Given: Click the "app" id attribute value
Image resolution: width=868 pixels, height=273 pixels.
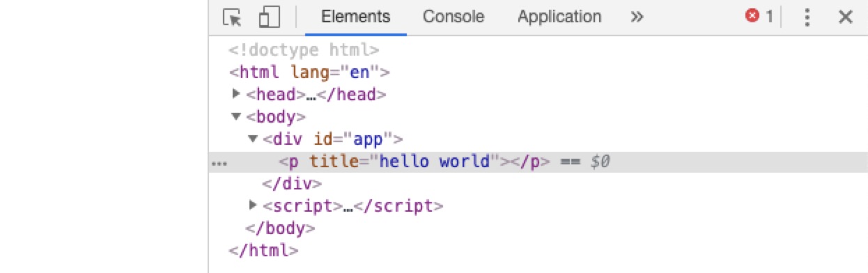Looking at the screenshot, I should point(369,139).
